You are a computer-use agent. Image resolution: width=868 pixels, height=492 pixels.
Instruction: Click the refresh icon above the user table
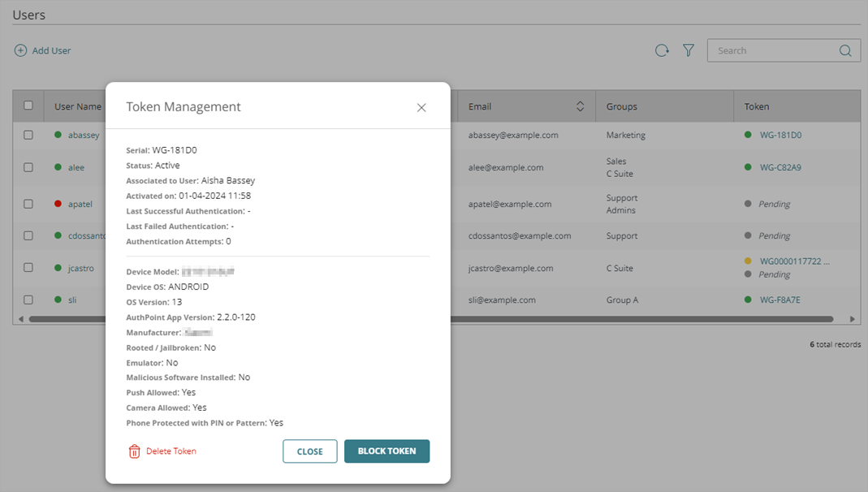[662, 50]
